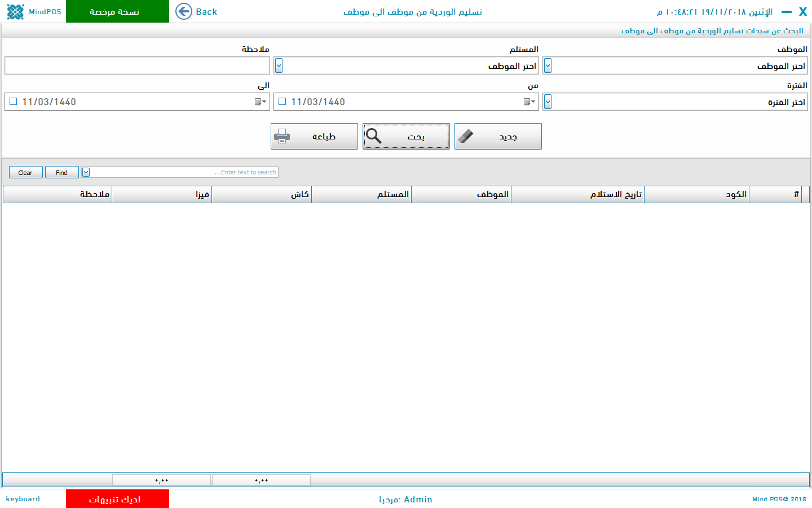
Task: Open the red لديك تنبيهات alerts button
Action: (x=117, y=499)
